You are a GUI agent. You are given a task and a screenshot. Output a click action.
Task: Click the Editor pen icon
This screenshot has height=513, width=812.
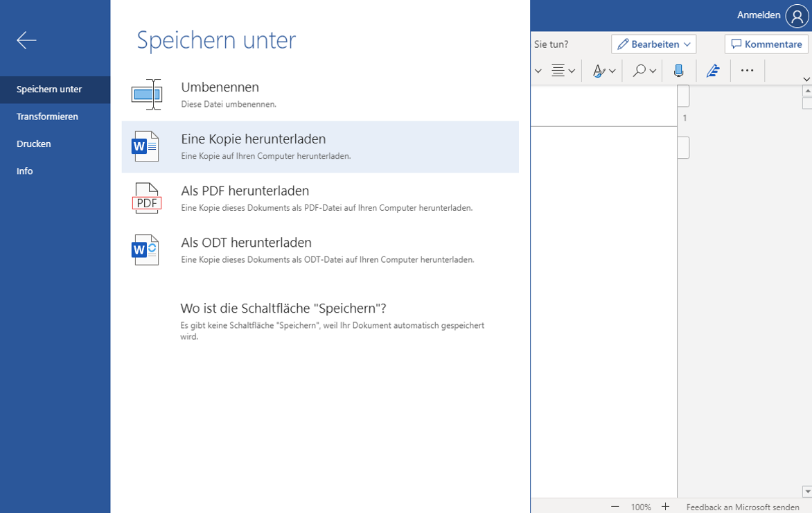[x=713, y=71]
